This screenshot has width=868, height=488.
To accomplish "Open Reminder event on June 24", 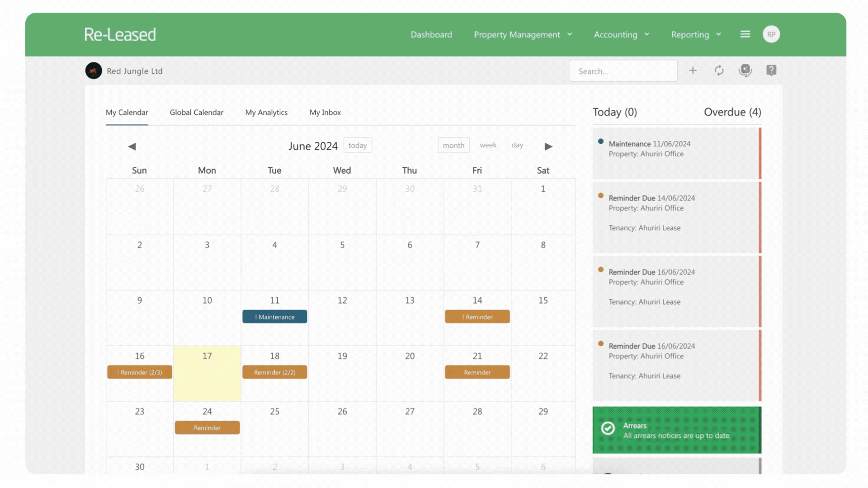I will tap(208, 428).
